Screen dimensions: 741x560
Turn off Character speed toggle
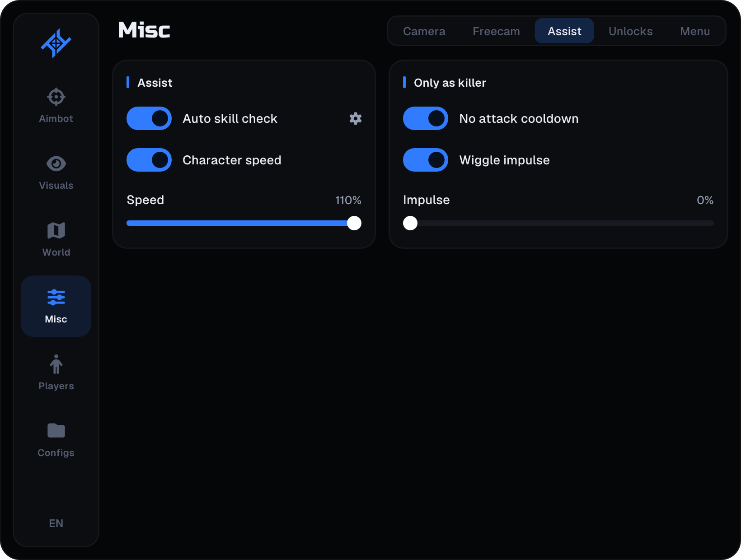tap(149, 160)
